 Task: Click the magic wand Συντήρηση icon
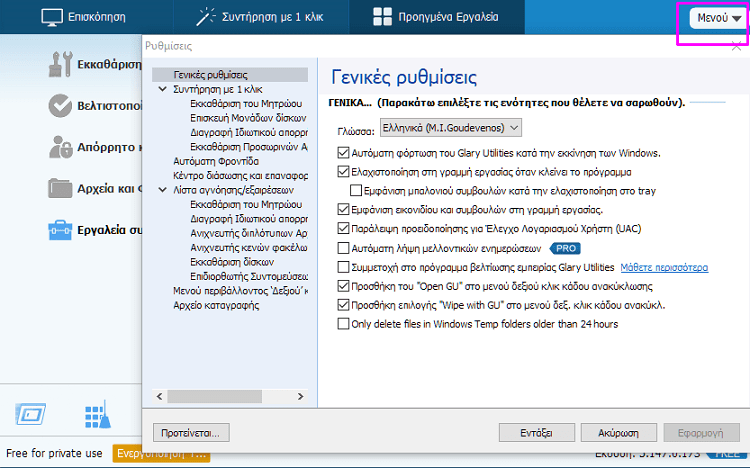pyautogui.click(x=206, y=17)
